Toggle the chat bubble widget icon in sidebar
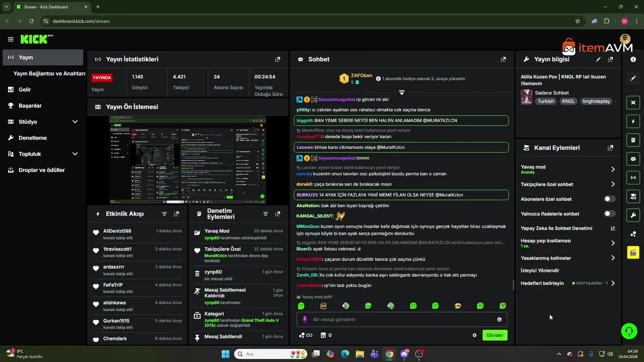The image size is (644, 362). 633,159
